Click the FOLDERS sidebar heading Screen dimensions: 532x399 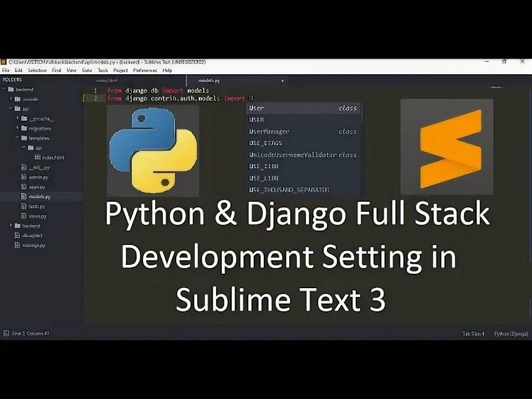[x=12, y=79]
